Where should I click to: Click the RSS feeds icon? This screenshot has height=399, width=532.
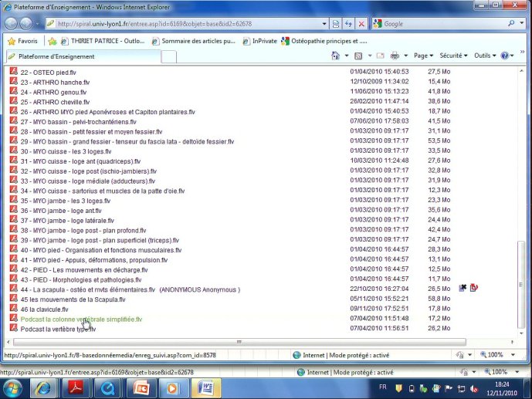[358, 56]
